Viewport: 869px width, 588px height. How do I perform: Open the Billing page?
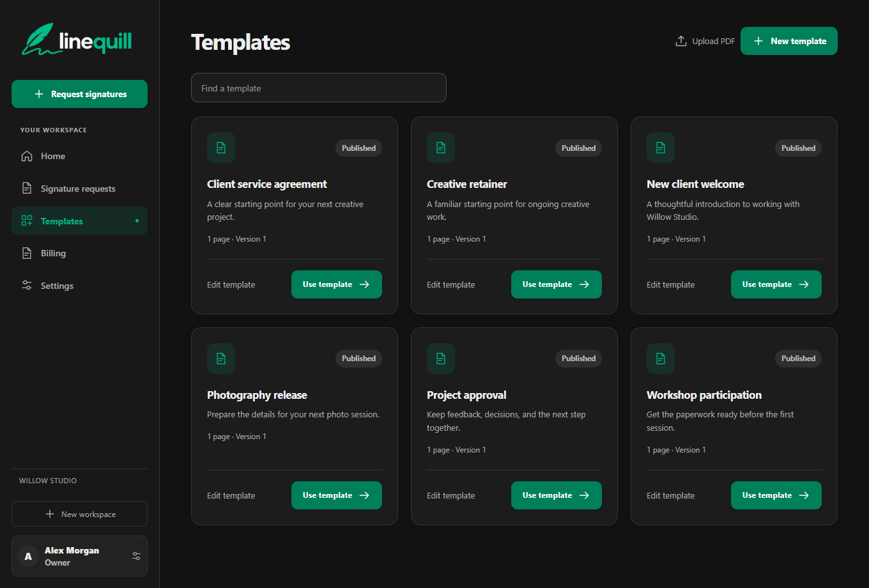[x=79, y=253]
